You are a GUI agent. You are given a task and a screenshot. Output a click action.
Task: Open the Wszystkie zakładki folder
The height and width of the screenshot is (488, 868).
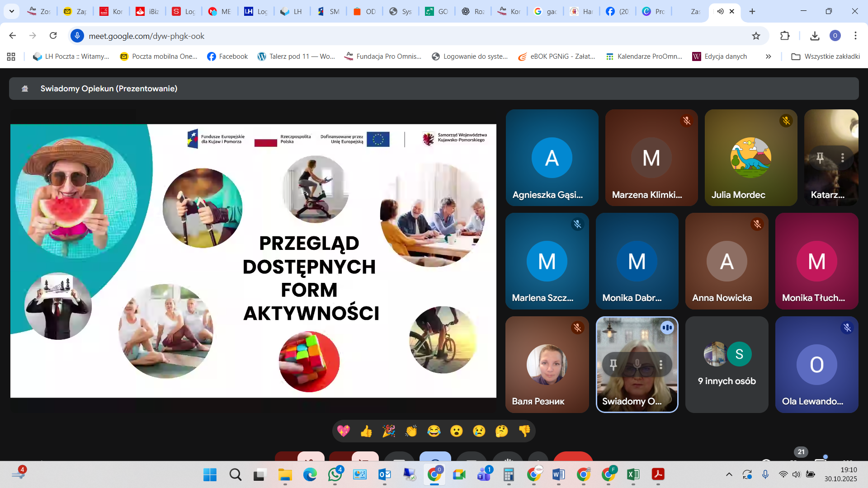pos(826,56)
